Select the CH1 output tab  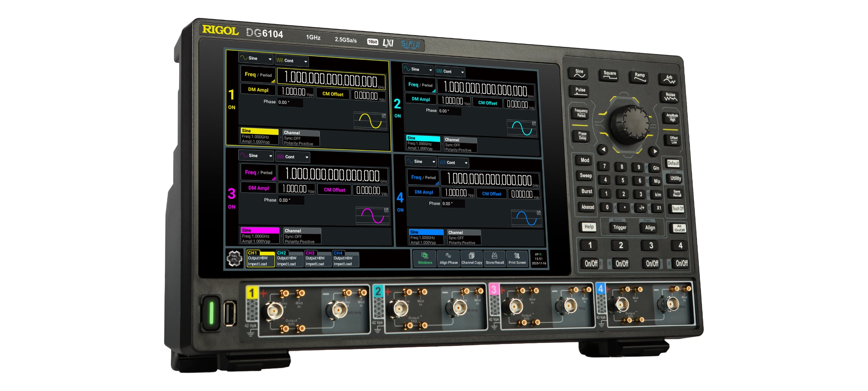(x=261, y=258)
